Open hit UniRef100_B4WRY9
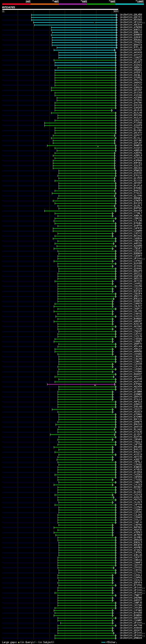The width and height of the screenshot is (146, 644). tap(131, 145)
